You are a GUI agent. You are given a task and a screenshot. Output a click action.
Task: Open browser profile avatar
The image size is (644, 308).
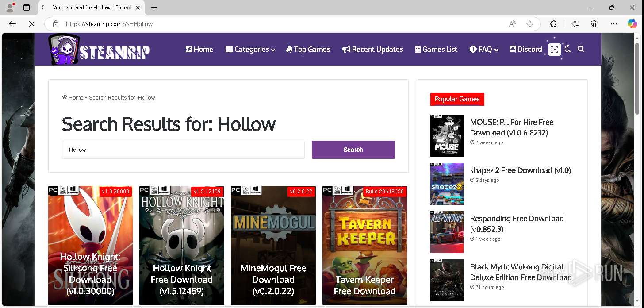(10, 8)
